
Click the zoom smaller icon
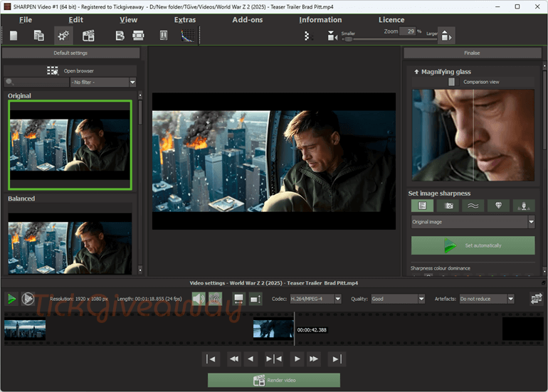[x=332, y=36]
